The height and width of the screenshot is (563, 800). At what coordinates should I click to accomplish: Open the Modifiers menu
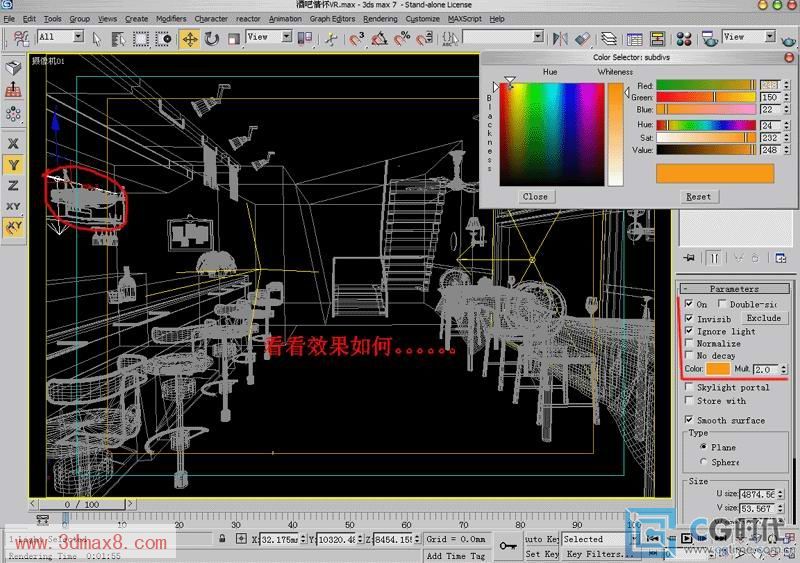(x=171, y=19)
